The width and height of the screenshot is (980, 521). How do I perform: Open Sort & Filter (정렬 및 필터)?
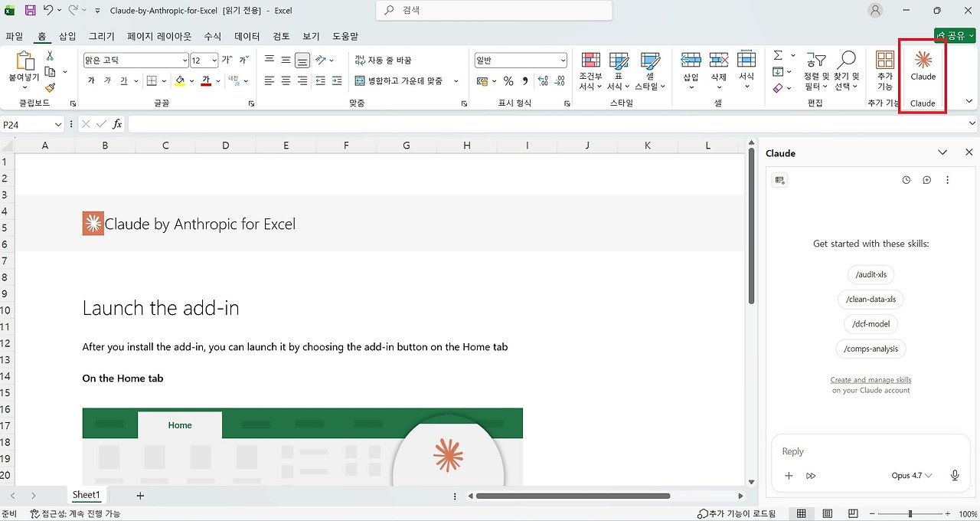coord(816,69)
